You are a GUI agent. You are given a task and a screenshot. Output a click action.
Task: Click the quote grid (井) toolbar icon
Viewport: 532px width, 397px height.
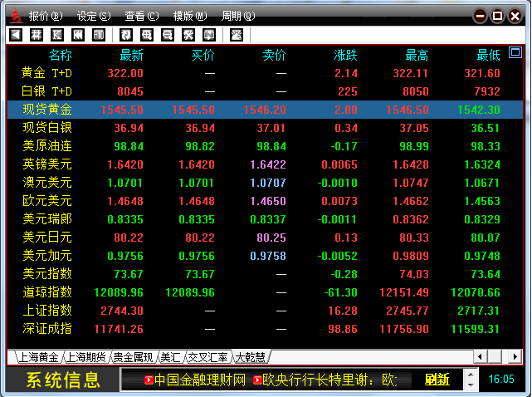point(37,35)
